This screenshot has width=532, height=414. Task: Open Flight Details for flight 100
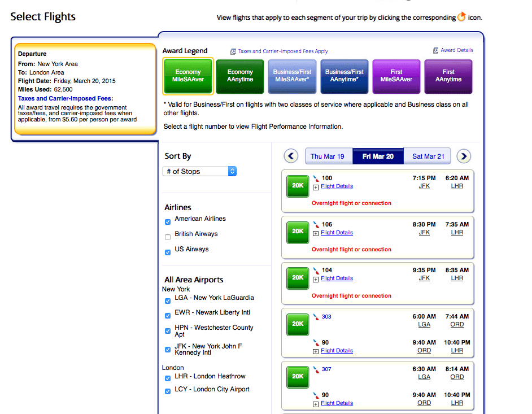(337, 186)
